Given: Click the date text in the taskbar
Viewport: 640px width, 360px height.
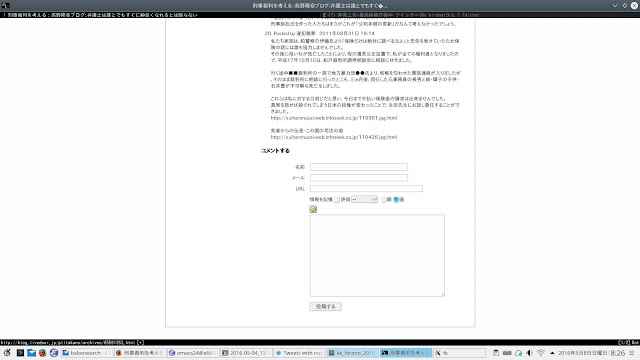Looking at the screenshot, I should point(583,353).
